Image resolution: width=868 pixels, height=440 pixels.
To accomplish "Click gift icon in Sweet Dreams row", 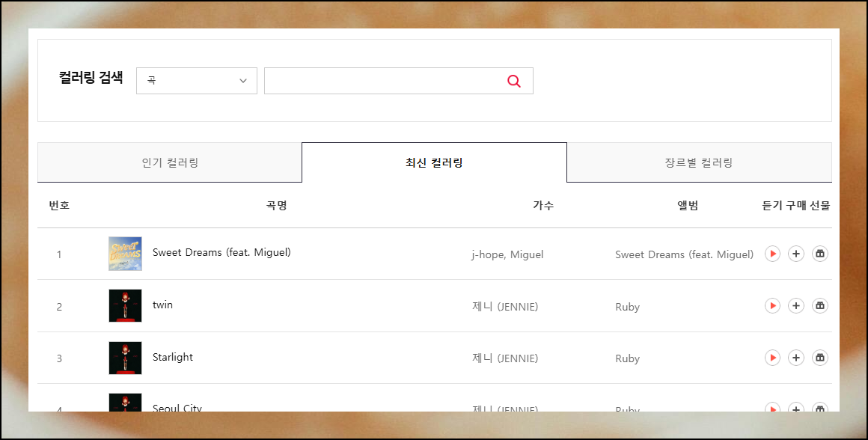I will pyautogui.click(x=820, y=254).
